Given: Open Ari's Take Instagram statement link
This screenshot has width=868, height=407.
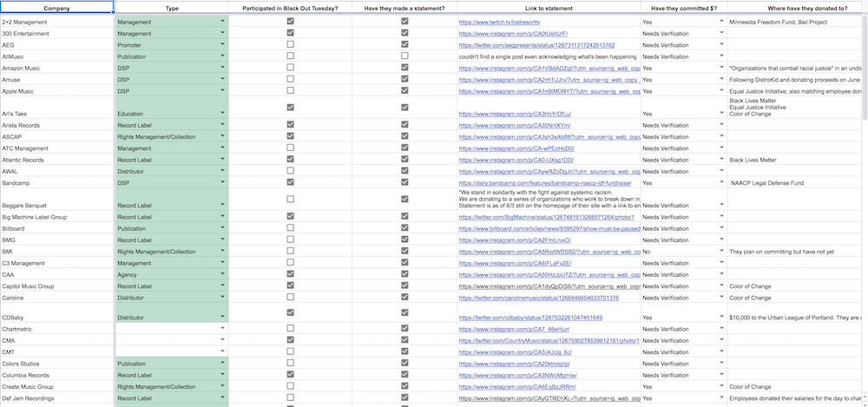Looking at the screenshot, I should (515, 114).
